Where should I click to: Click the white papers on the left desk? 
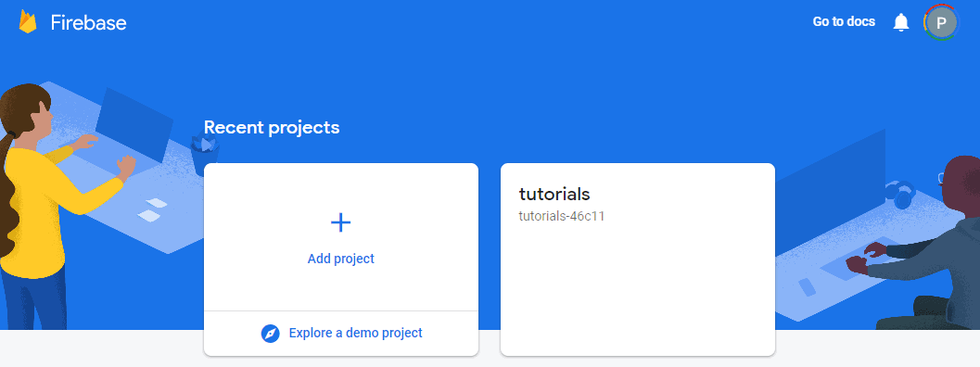click(x=152, y=210)
